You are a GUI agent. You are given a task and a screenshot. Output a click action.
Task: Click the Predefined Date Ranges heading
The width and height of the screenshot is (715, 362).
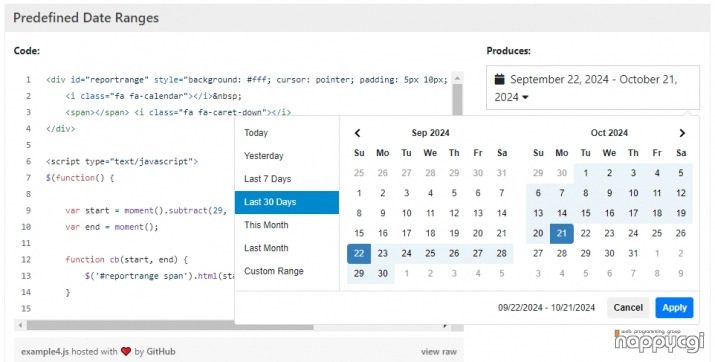(x=86, y=18)
